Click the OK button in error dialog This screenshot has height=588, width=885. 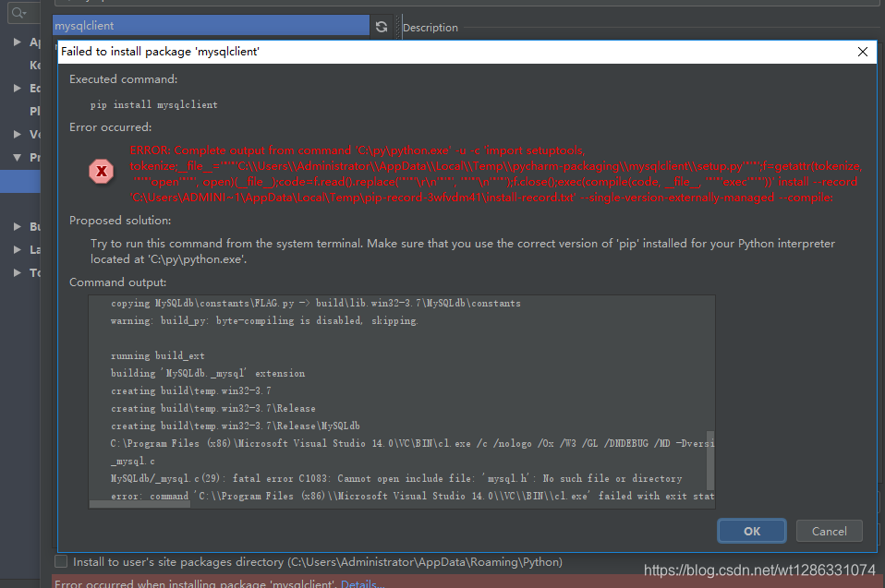pyautogui.click(x=751, y=531)
